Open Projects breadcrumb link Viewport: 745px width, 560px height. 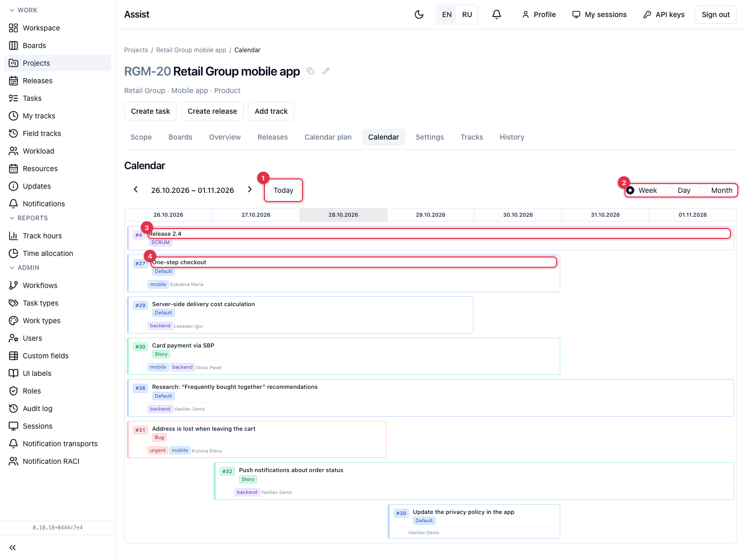(x=136, y=50)
